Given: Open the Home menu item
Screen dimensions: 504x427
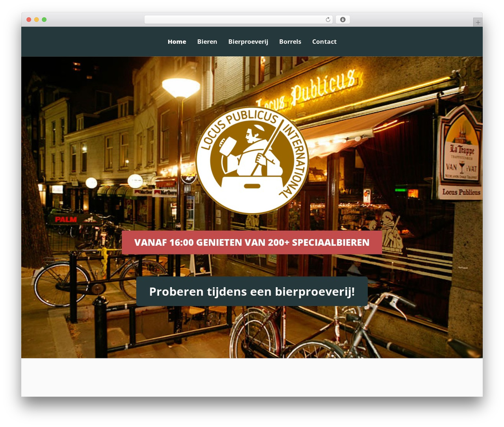Looking at the screenshot, I should click(x=177, y=42).
